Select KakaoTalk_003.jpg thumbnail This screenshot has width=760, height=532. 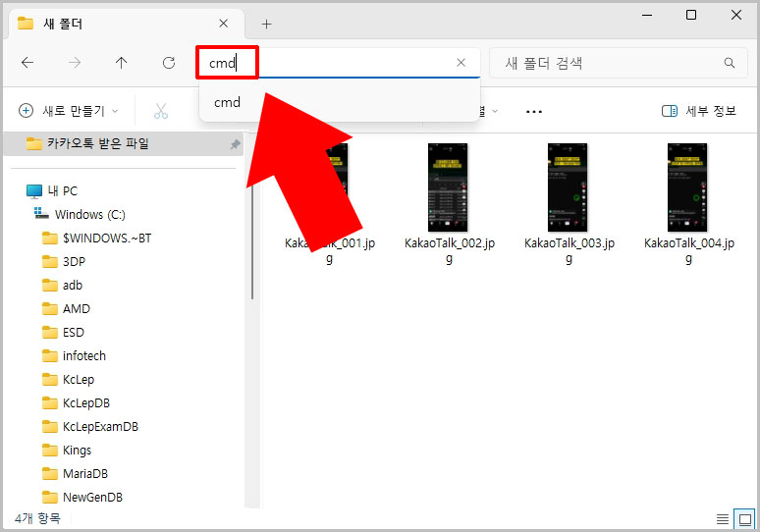pos(568,187)
